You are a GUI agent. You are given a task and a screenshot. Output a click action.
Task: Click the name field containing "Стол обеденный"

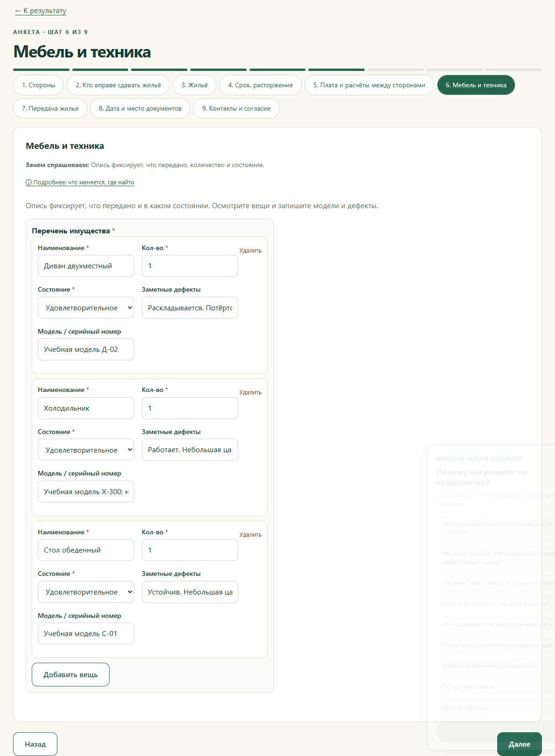click(86, 550)
